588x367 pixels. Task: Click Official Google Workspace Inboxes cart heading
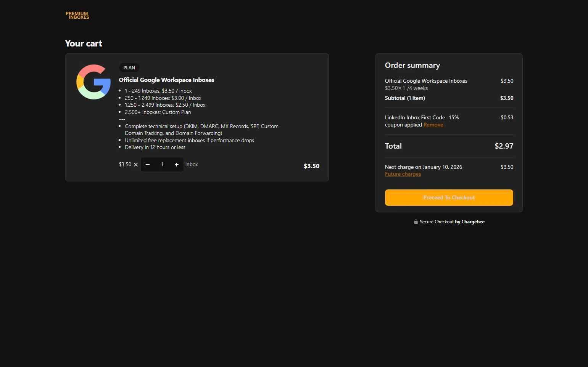coord(166,80)
